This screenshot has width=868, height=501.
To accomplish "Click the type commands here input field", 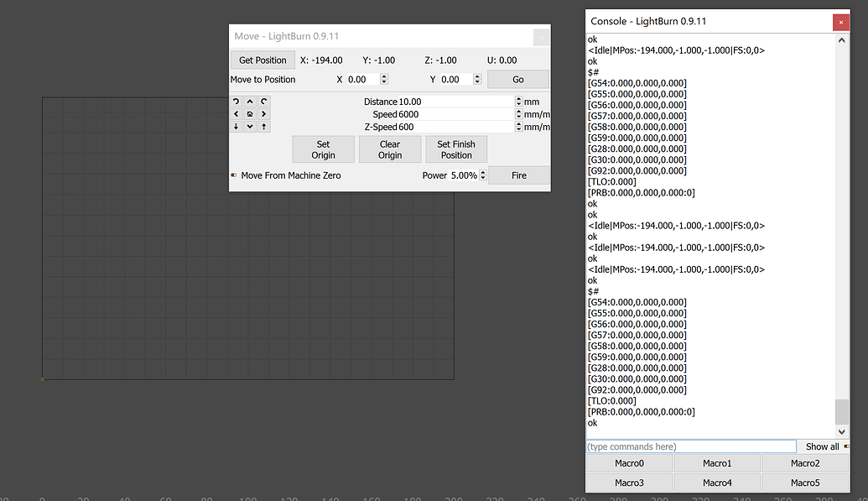I will pos(690,446).
